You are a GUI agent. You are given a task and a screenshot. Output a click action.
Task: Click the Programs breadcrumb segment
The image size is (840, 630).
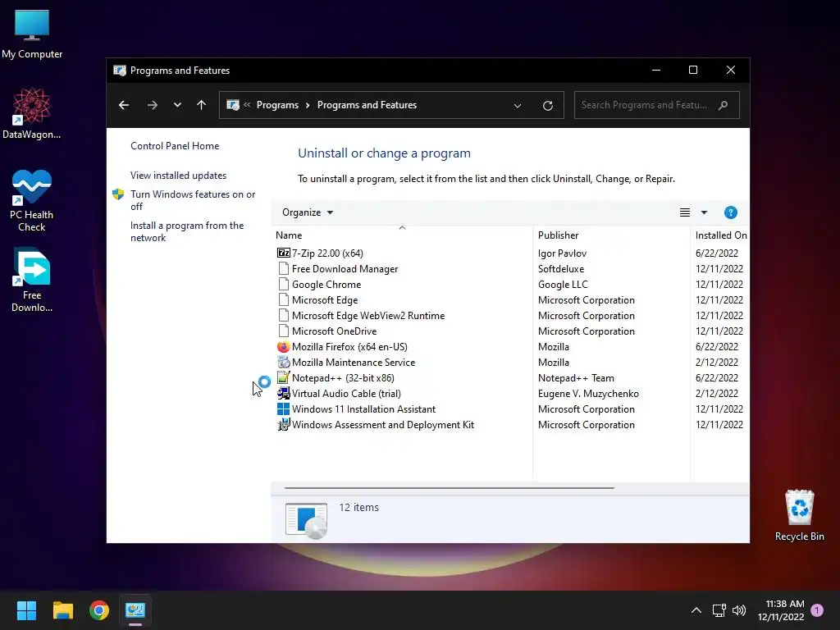point(277,105)
